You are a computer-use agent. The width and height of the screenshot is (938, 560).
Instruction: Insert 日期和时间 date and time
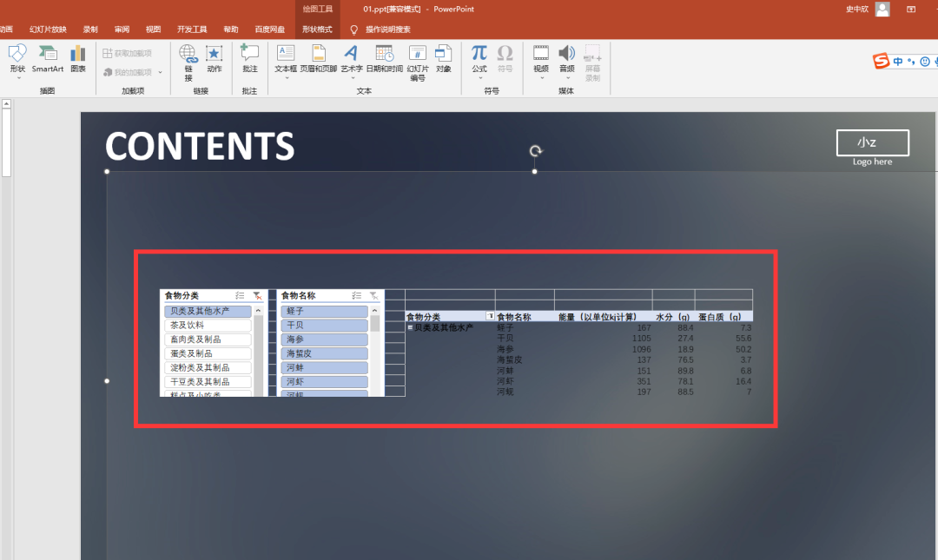(384, 57)
